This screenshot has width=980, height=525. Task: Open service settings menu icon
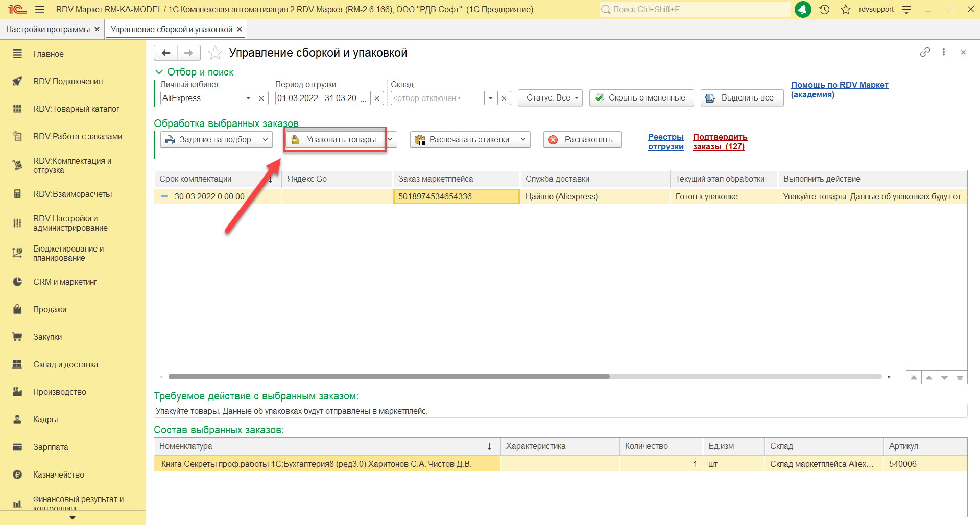[907, 9]
